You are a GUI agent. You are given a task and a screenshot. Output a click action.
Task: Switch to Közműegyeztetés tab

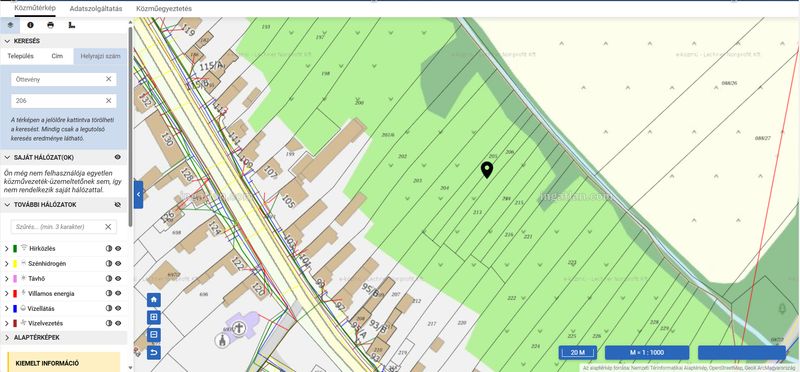(164, 9)
